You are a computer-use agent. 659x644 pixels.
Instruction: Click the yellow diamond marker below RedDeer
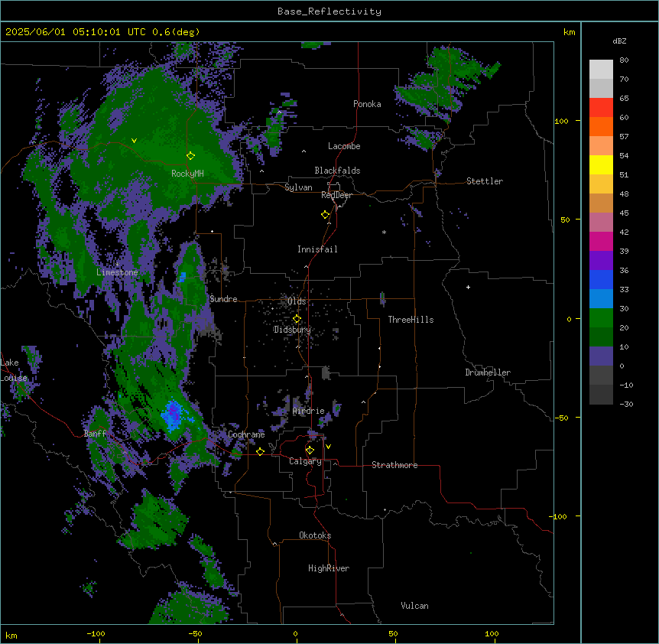pos(325,214)
